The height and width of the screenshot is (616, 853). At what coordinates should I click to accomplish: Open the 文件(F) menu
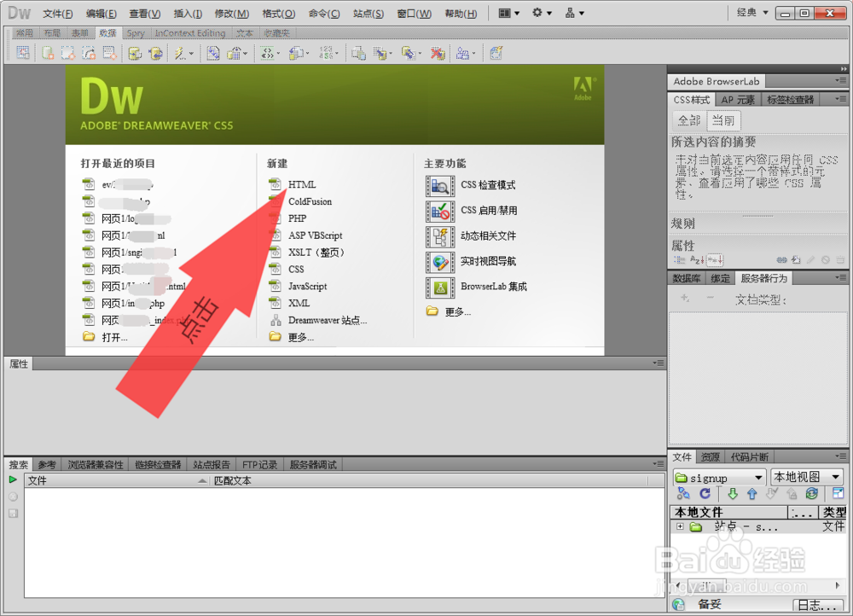point(58,14)
